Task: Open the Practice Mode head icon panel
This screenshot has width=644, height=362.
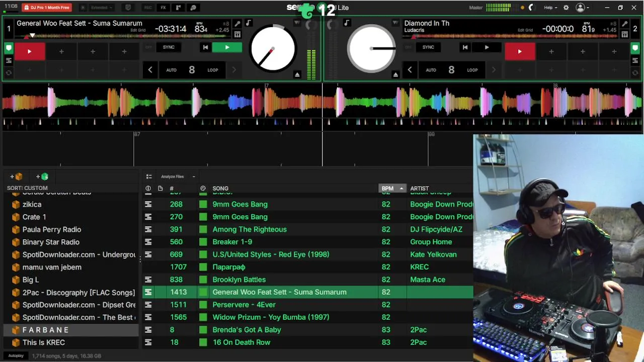Action: point(193,8)
